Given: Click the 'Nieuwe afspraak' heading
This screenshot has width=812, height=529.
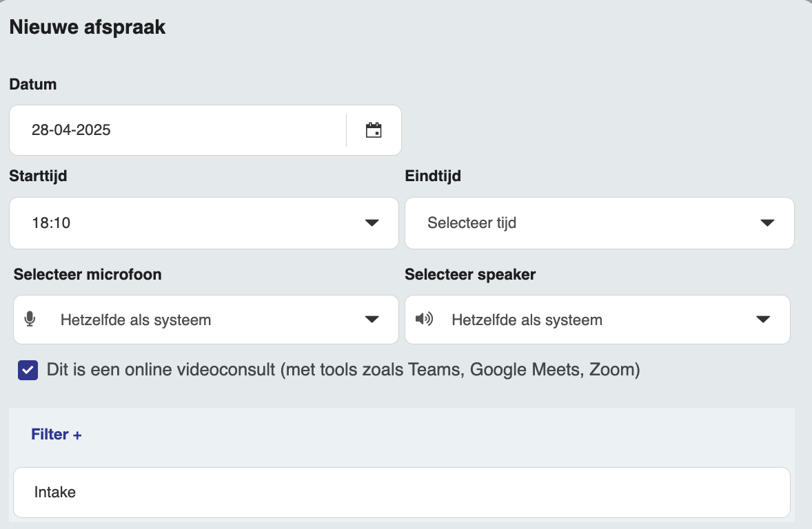Looking at the screenshot, I should pos(88,28).
